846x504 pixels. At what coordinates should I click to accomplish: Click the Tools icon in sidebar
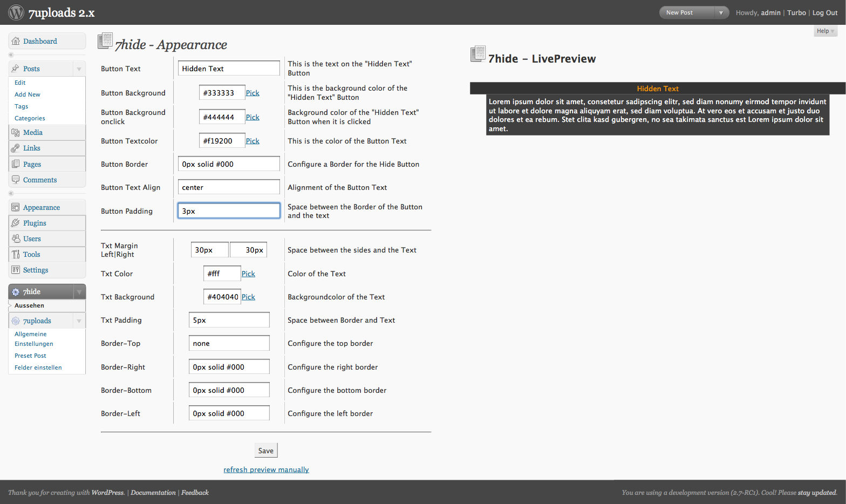[x=16, y=254]
